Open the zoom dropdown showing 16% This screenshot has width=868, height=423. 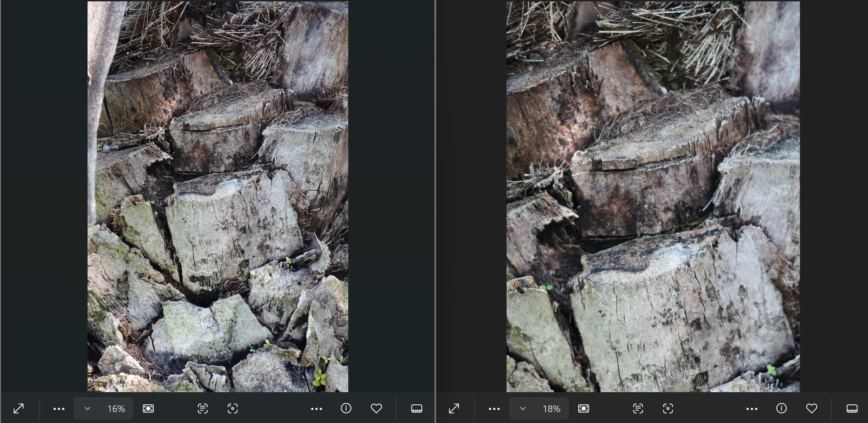point(88,408)
